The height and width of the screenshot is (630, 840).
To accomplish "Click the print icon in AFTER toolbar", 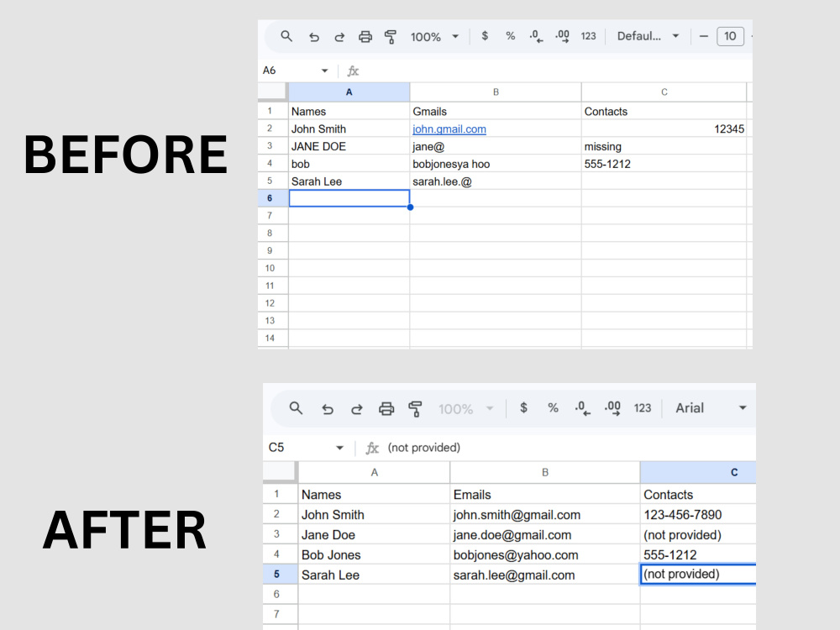I will [x=386, y=409].
